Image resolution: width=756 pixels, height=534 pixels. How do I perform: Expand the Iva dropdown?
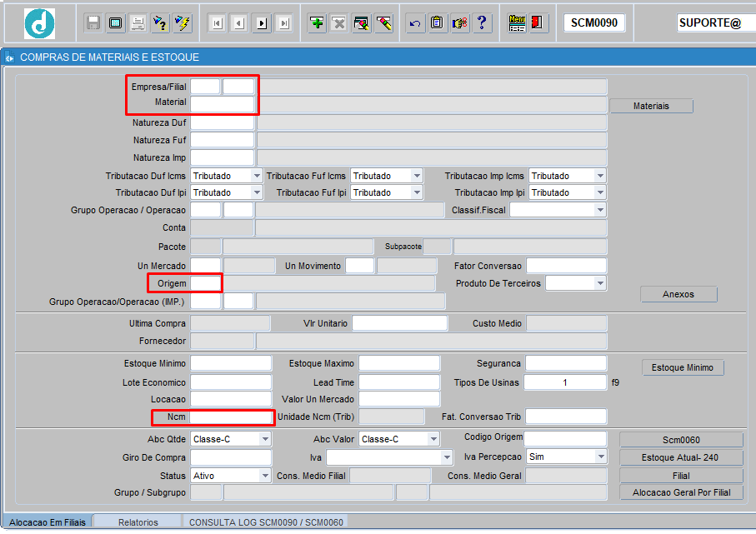coord(447,457)
